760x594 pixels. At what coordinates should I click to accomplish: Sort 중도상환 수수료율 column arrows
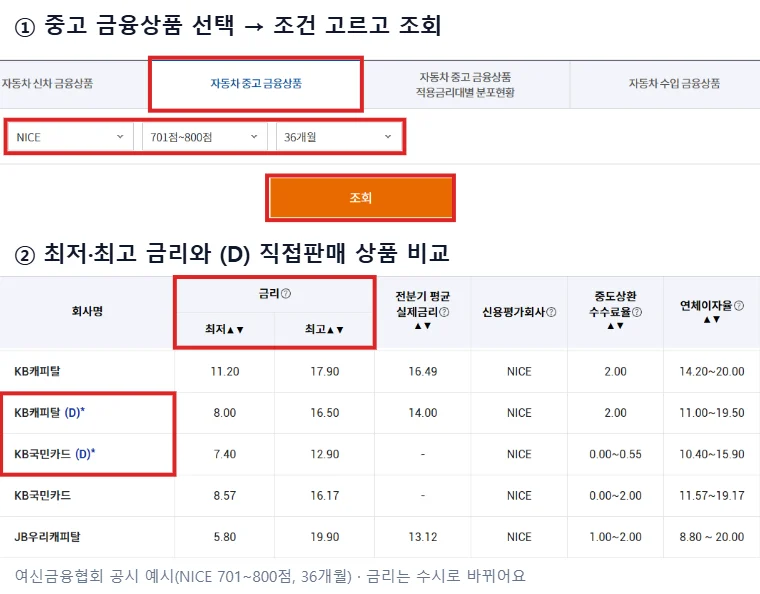click(615, 326)
